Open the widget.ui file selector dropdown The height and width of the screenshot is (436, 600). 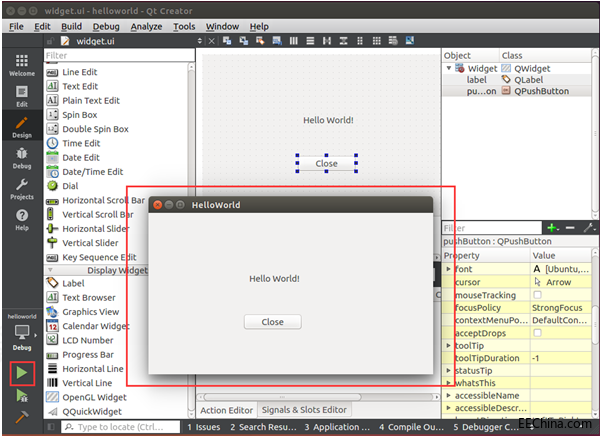199,41
